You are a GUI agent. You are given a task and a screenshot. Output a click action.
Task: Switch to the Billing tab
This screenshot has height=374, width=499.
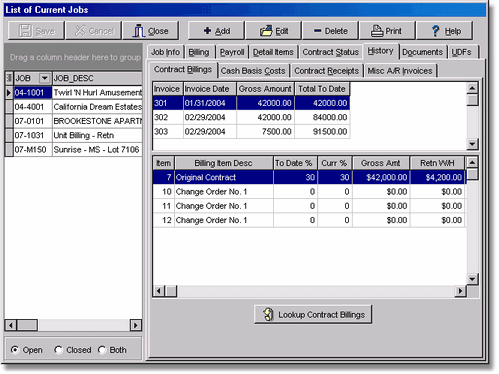click(x=199, y=52)
